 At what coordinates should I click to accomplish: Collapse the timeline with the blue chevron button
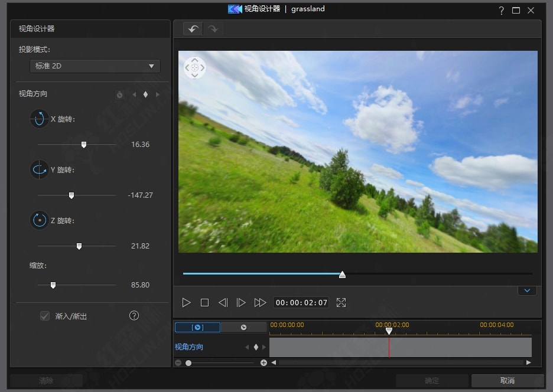coord(527,290)
